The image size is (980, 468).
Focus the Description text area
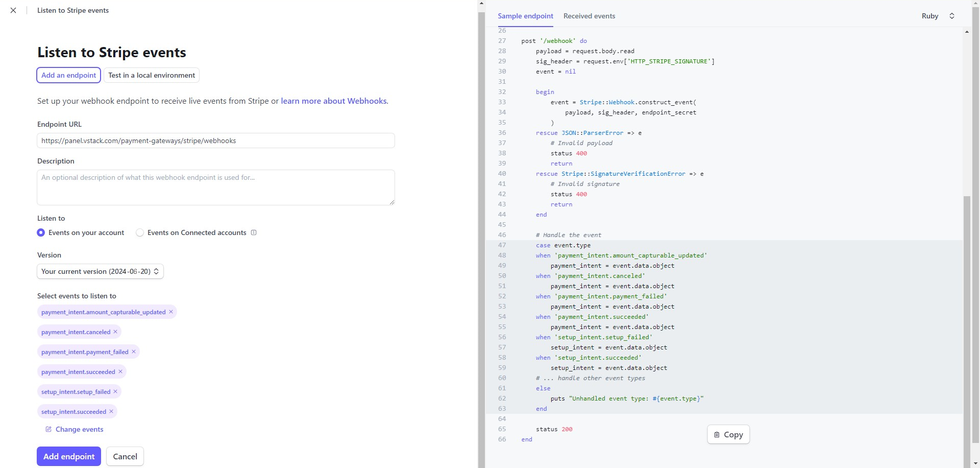click(216, 188)
